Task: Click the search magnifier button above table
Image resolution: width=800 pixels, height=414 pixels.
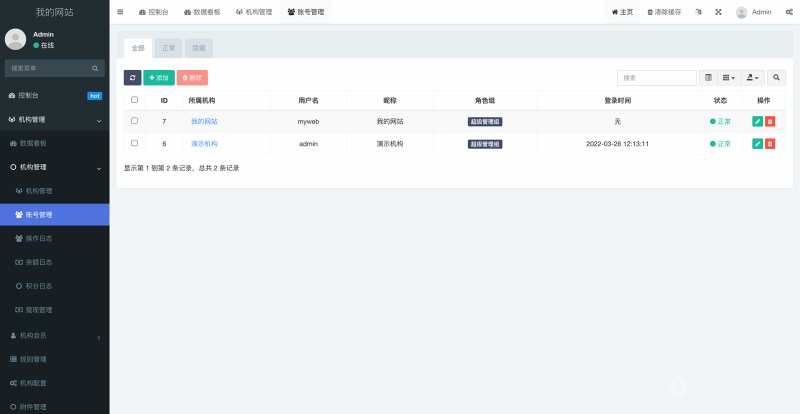Action: [778, 77]
